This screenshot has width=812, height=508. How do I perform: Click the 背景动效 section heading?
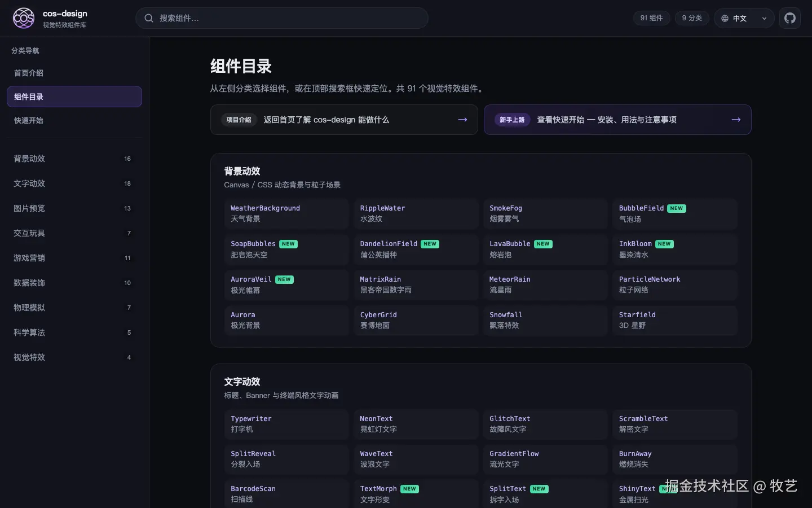(x=242, y=171)
